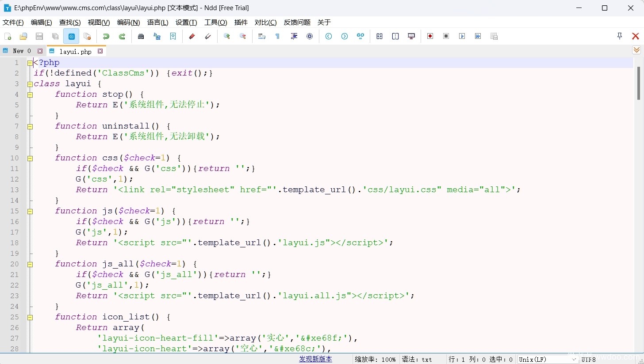644x364 pixels.
Task: Start macro recording with red dot
Action: [430, 36]
